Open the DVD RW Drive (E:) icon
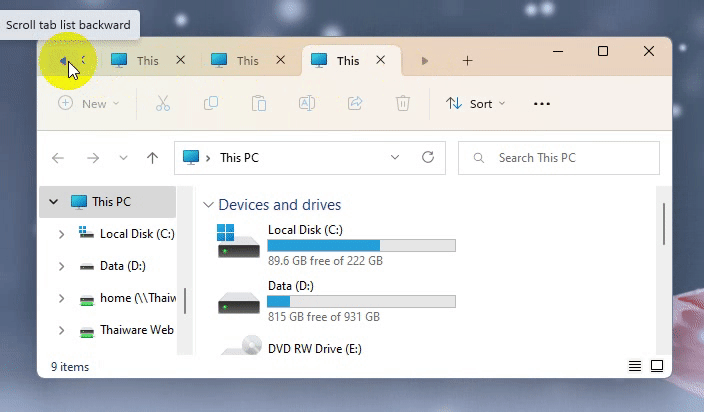704x412 pixels. [x=242, y=346]
